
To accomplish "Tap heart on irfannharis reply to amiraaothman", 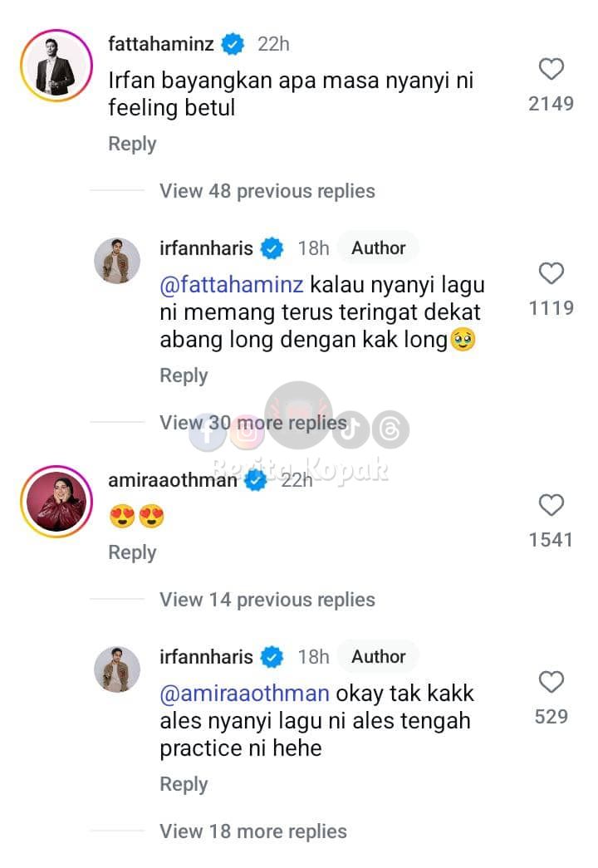I will (551, 683).
